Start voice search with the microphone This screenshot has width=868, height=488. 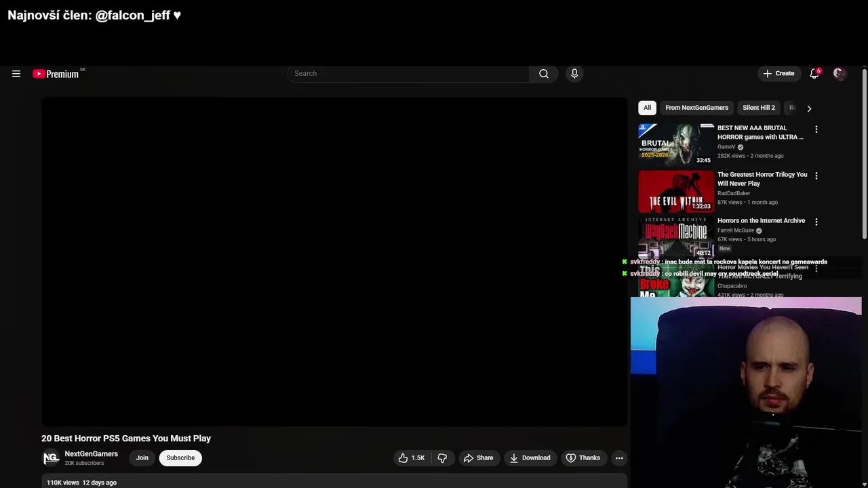(x=574, y=73)
